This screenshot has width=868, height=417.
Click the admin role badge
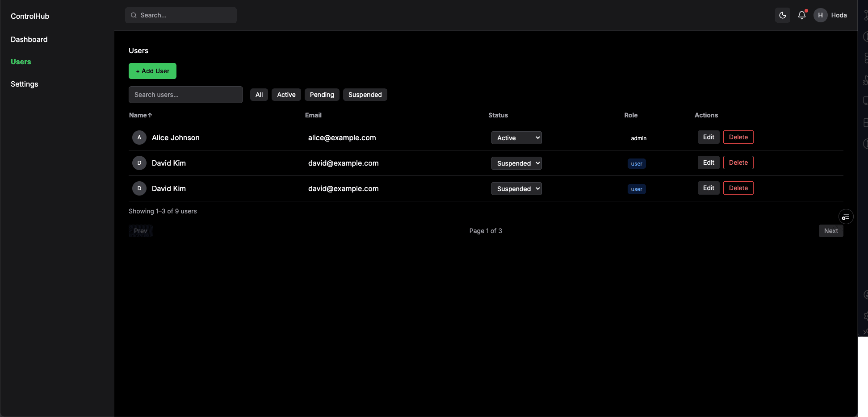(x=638, y=138)
